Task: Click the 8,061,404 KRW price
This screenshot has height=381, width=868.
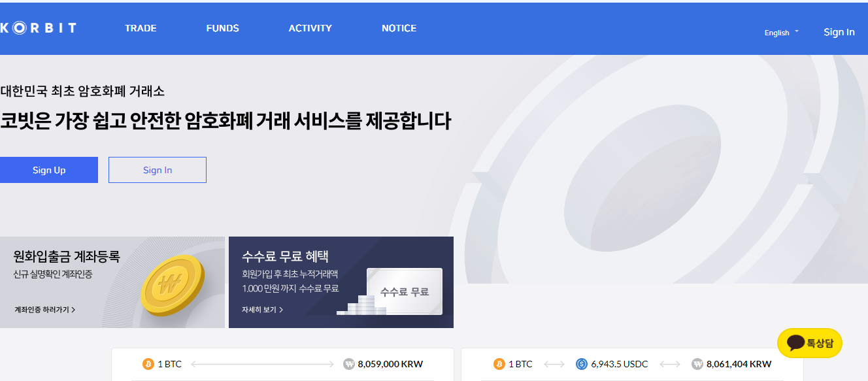Action: [739, 364]
